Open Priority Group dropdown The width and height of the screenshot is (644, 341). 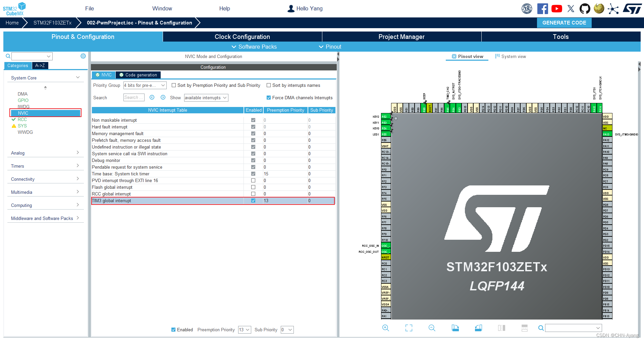[145, 85]
